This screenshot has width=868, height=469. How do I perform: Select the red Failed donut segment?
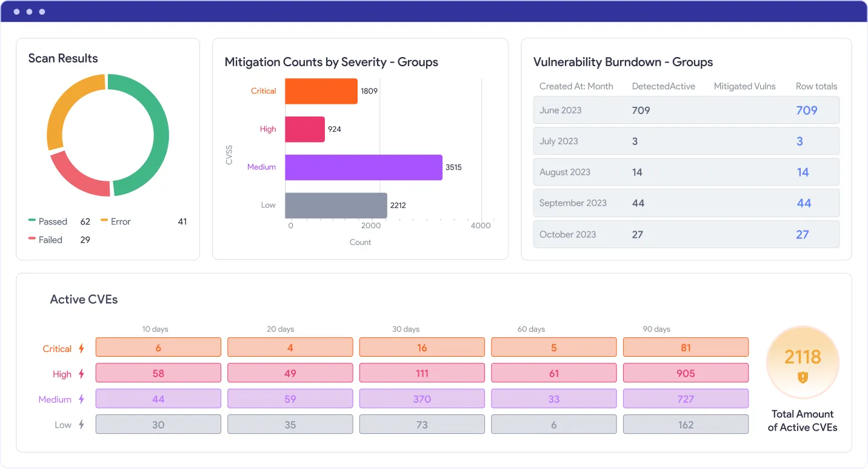tap(76, 178)
